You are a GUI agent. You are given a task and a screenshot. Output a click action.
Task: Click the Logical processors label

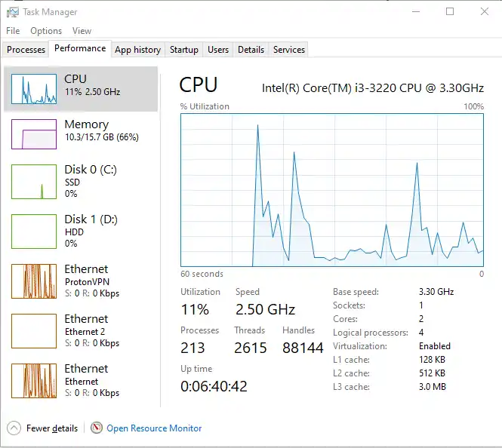pos(371,333)
